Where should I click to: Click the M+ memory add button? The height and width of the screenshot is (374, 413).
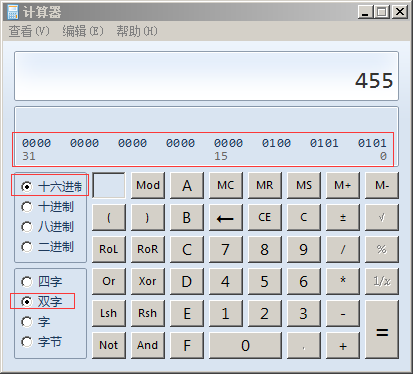click(343, 185)
